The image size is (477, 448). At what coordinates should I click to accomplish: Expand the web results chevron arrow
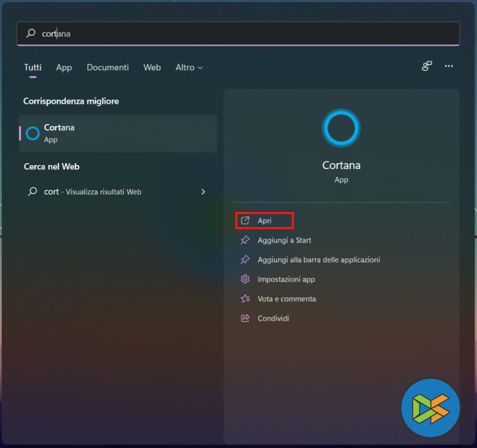click(203, 192)
